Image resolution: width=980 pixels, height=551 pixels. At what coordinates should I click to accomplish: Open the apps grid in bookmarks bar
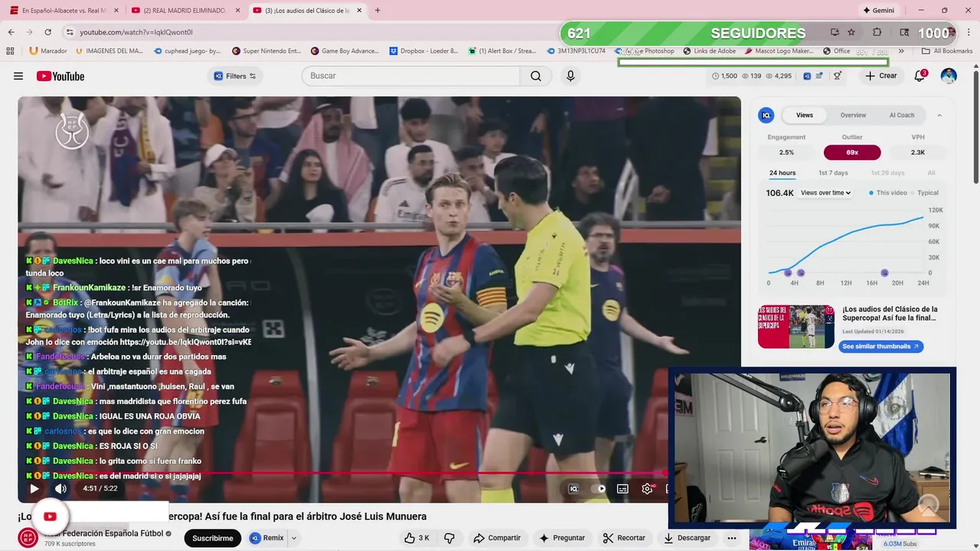[x=10, y=51]
